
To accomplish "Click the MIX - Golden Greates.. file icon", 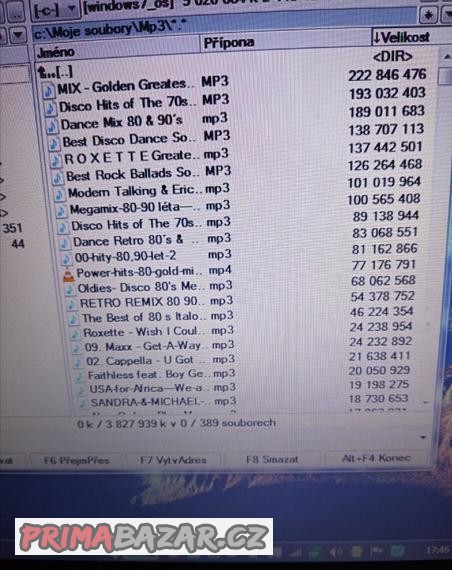I will pos(48,91).
